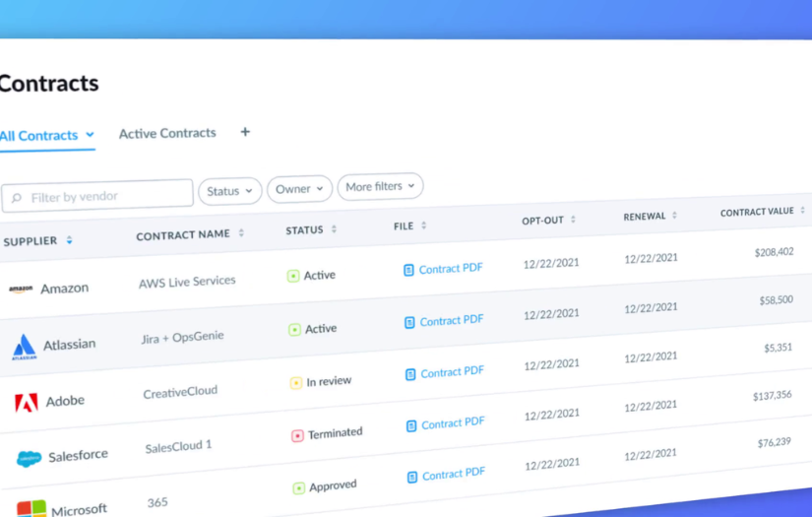Click the PDF file icon in Salesforce row
This screenshot has width=812, height=517.
point(411,425)
